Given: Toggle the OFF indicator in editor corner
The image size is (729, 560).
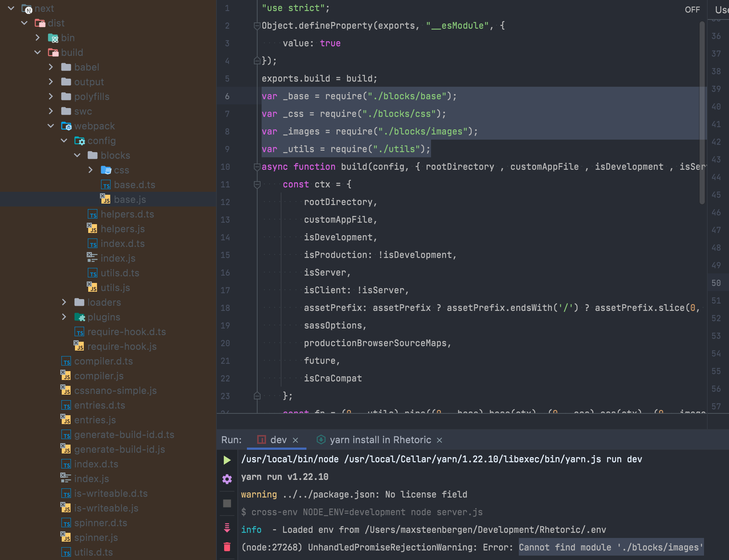Looking at the screenshot, I should coord(692,10).
